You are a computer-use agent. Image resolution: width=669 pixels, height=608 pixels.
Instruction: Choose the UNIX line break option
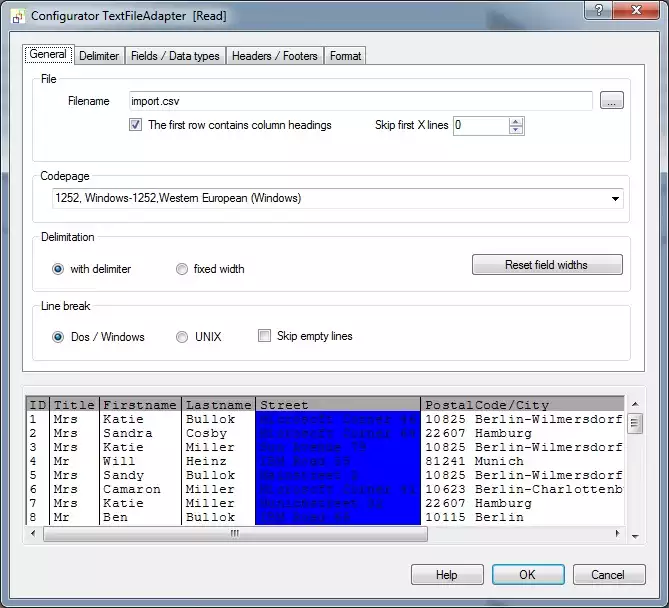[182, 337]
